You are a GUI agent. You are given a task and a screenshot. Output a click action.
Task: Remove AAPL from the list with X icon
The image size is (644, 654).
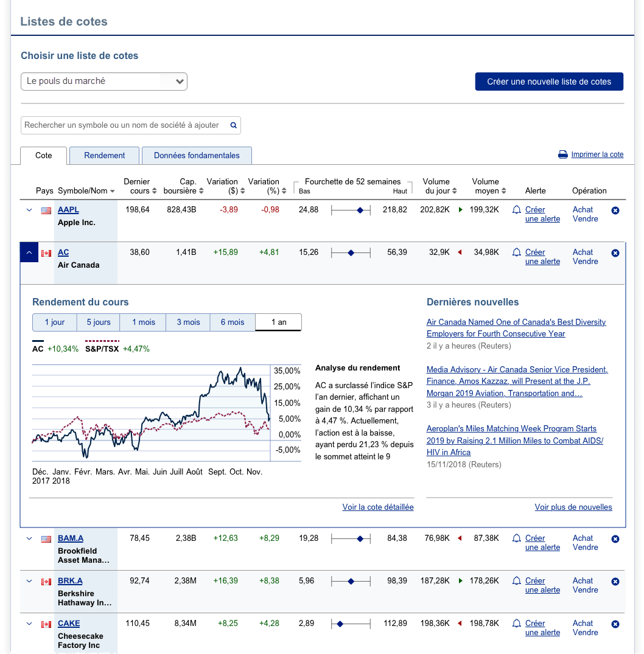click(615, 210)
